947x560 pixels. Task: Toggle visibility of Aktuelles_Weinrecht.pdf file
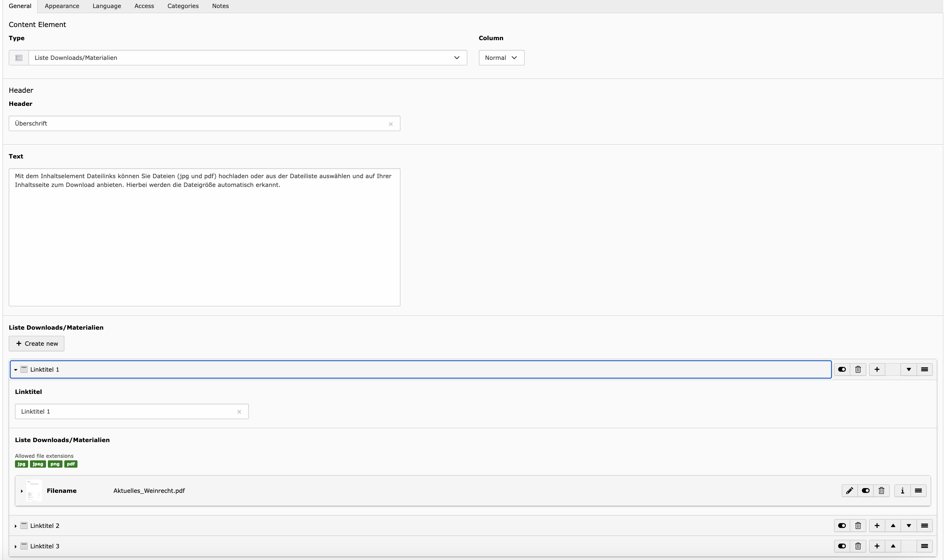[866, 491]
